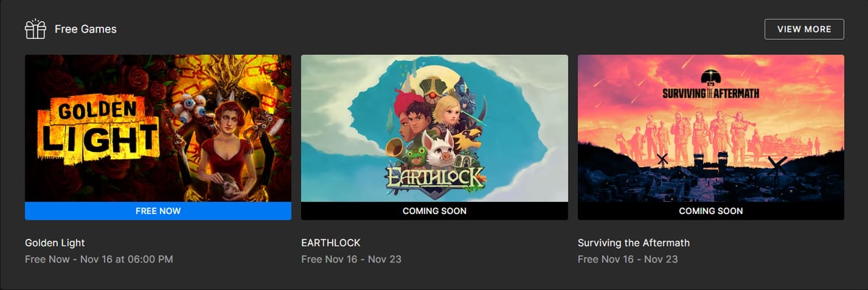Click COMING SOON banner under Surviving the Aftermath artwork
Viewport: 868px width, 290px height.
(710, 211)
